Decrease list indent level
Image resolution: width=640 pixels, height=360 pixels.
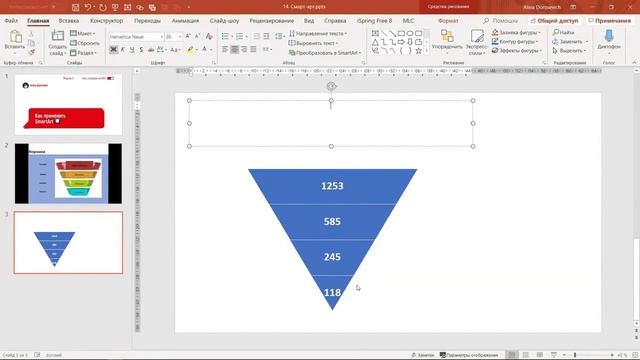pyautogui.click(x=256, y=36)
